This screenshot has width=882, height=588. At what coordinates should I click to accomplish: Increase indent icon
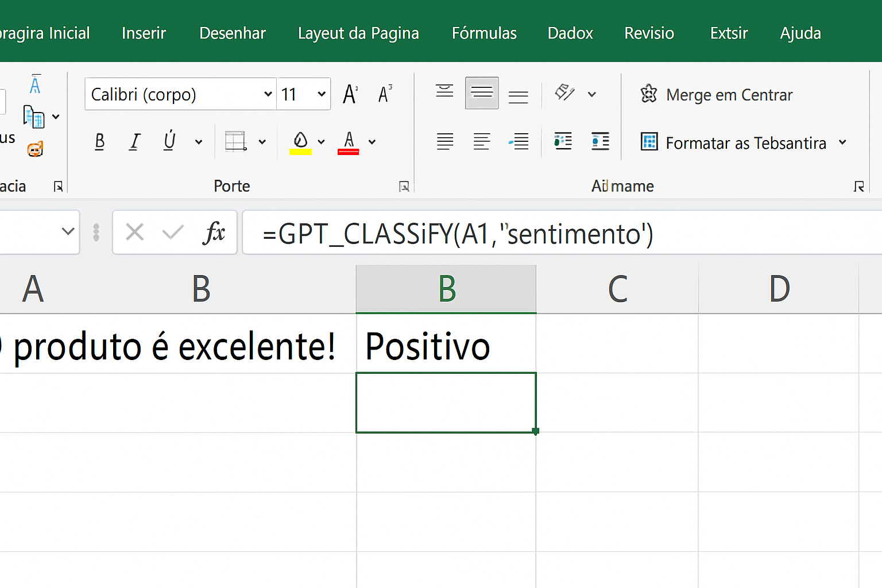coord(600,141)
